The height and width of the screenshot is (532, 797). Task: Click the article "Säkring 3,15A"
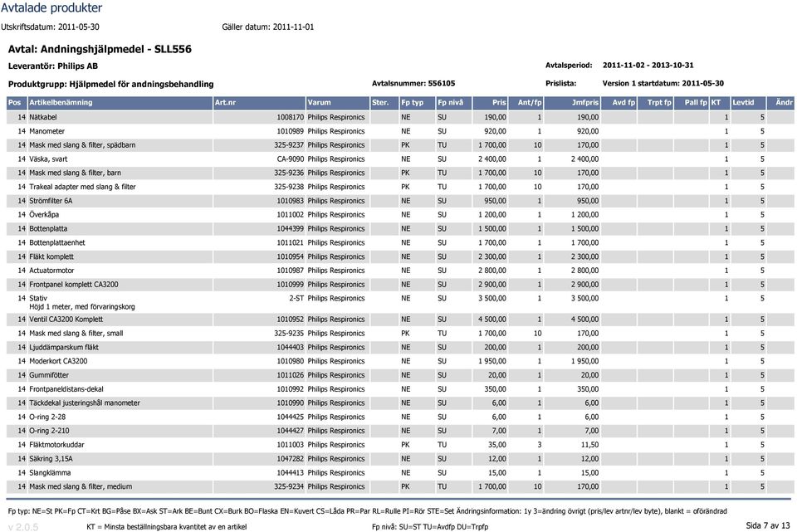click(51, 459)
